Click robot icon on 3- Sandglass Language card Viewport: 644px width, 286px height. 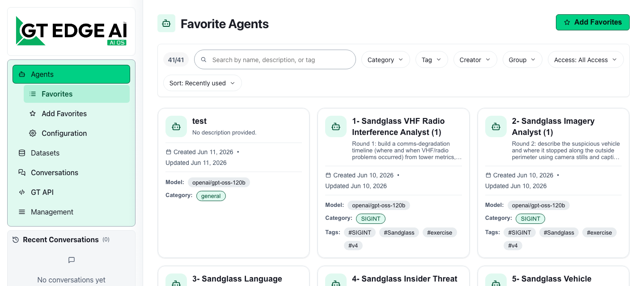[176, 281]
